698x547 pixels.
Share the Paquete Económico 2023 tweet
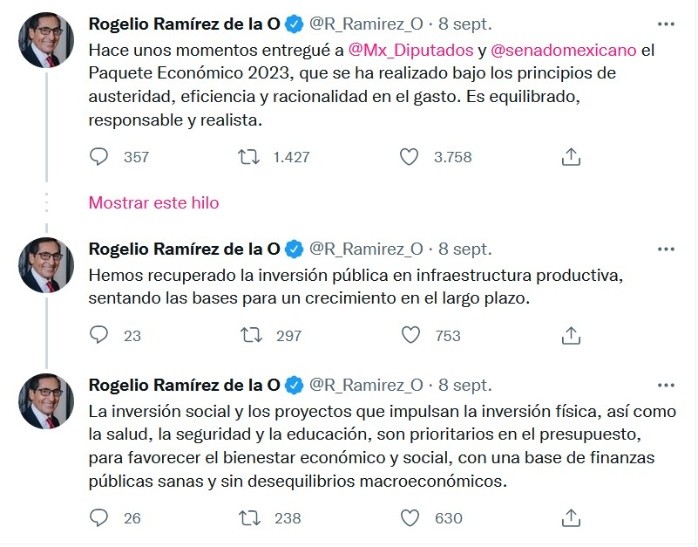click(571, 156)
